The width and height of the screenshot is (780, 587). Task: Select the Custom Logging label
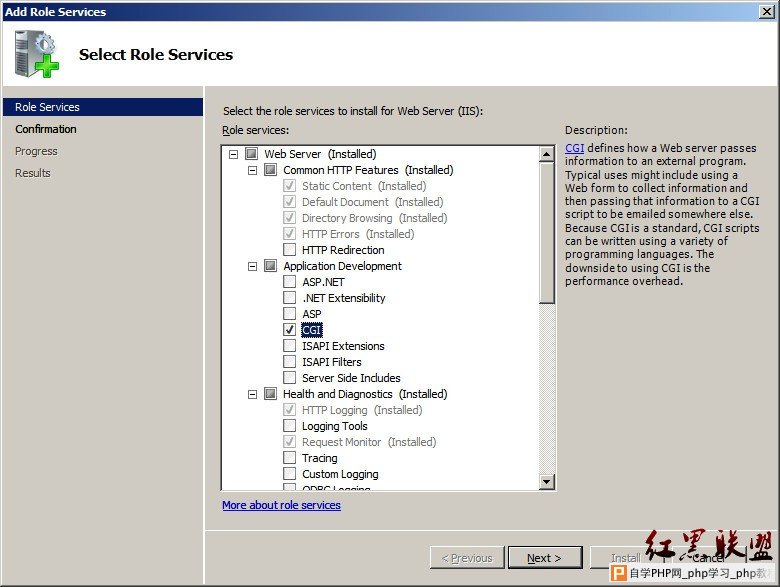coord(340,474)
